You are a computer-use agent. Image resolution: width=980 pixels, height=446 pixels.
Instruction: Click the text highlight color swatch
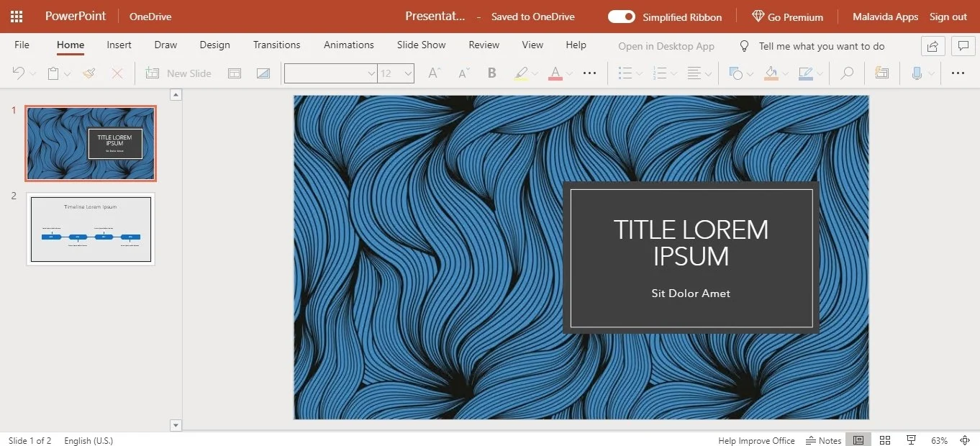point(522,73)
